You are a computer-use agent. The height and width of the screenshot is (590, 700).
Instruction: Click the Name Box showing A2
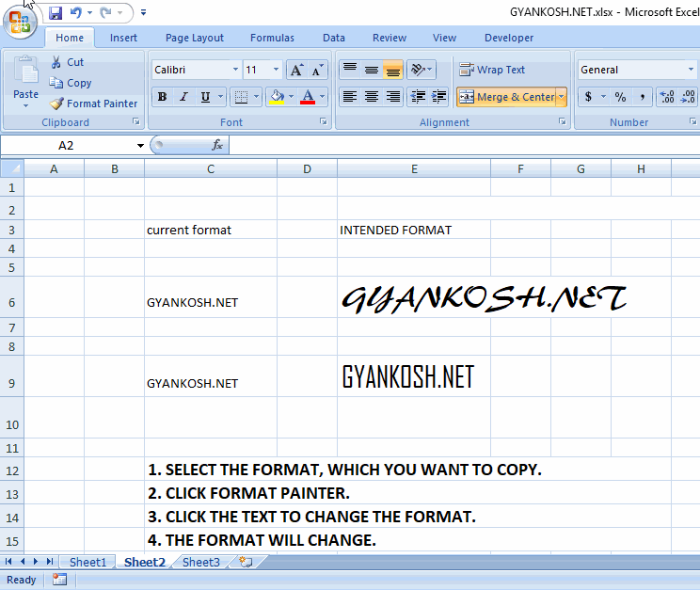[66, 146]
